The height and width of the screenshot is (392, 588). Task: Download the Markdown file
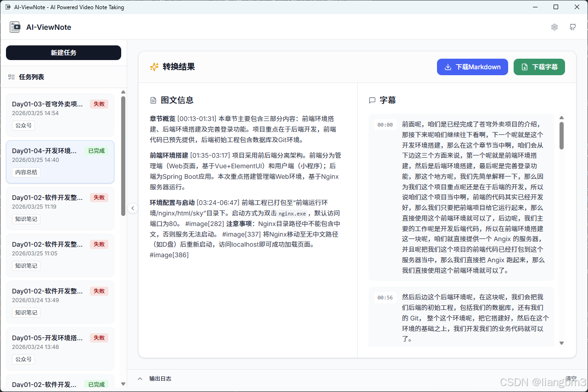472,67
